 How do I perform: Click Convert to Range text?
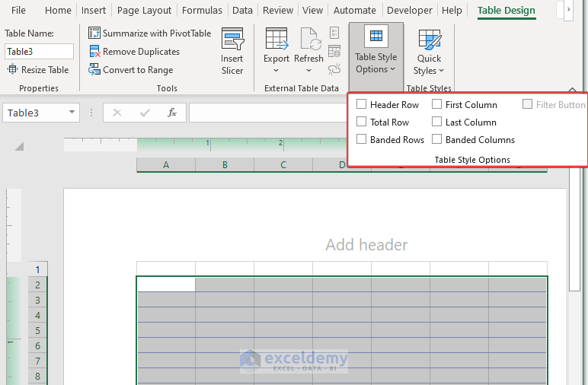click(138, 70)
